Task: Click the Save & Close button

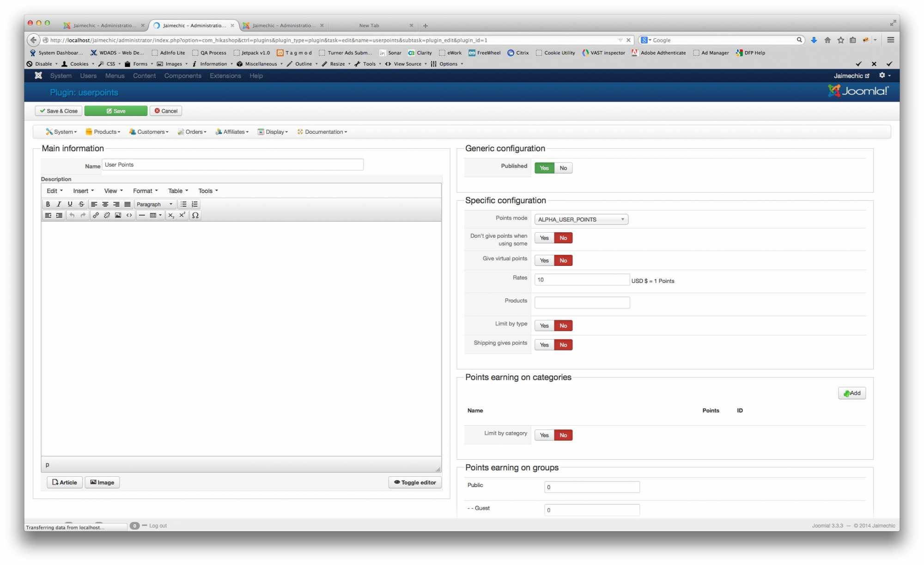Action: click(x=59, y=111)
